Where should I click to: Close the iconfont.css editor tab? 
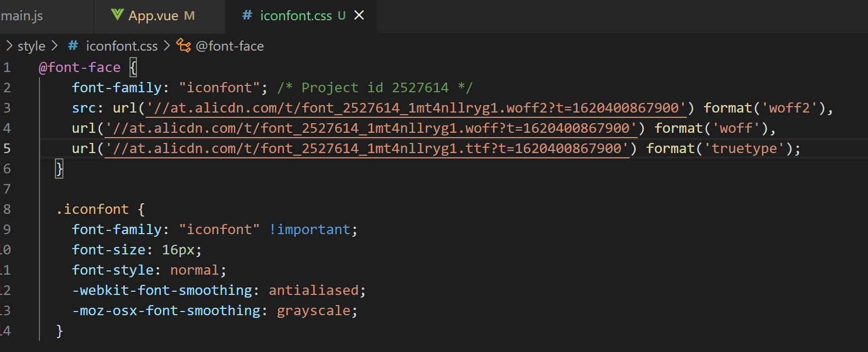click(x=360, y=15)
